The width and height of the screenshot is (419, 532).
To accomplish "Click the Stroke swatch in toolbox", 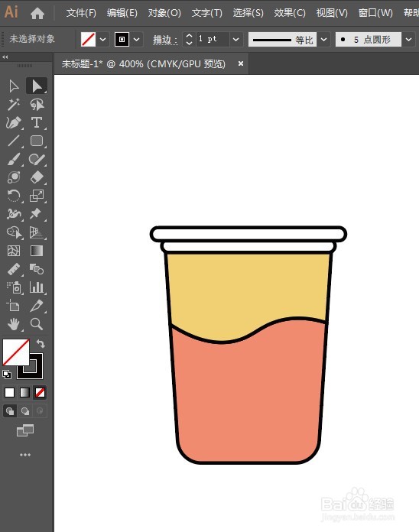I will coord(36,372).
